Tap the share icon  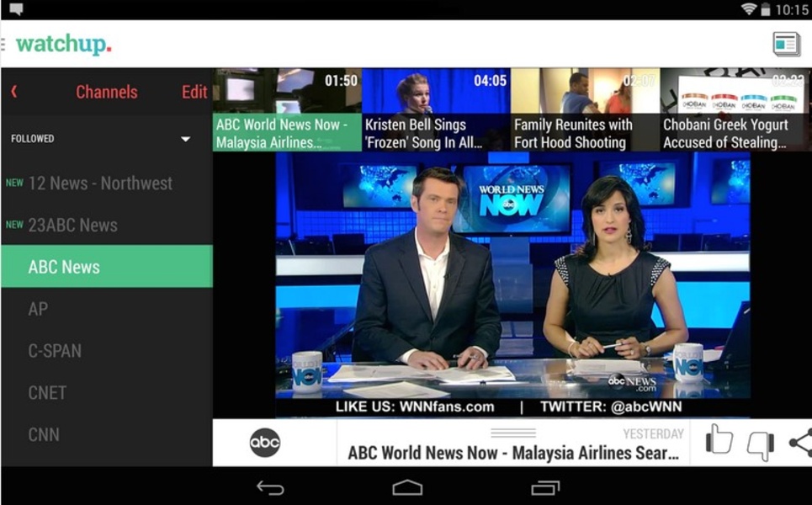(800, 442)
